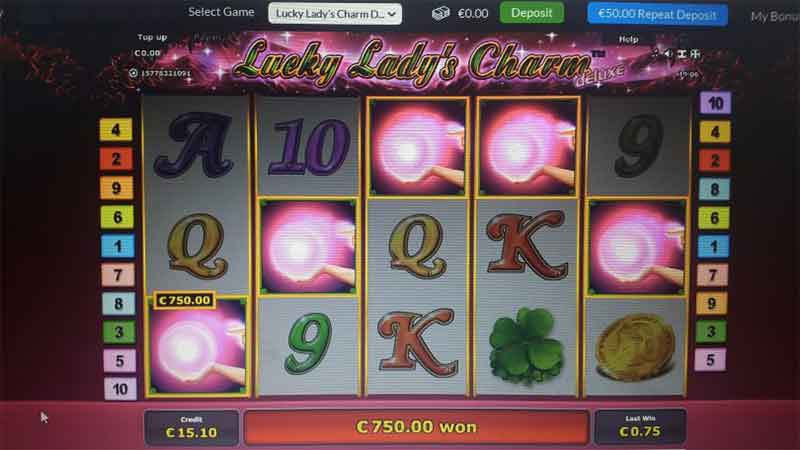Click the session ID target icon
This screenshot has width=800, height=450.
coord(133,73)
